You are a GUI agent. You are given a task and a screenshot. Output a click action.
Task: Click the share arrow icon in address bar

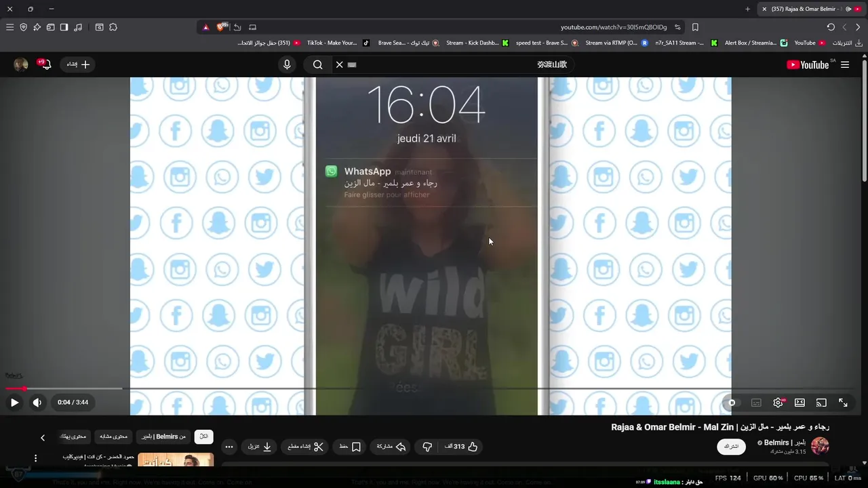237,27
